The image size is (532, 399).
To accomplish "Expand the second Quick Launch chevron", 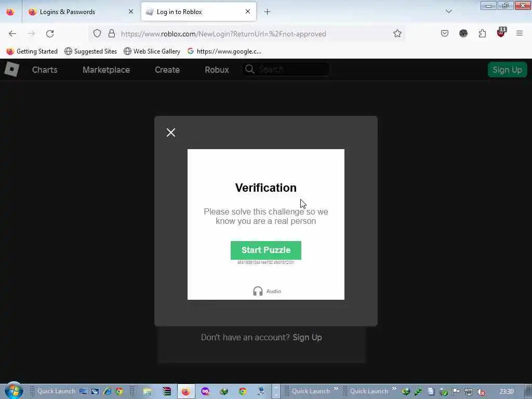I will pos(394,389).
